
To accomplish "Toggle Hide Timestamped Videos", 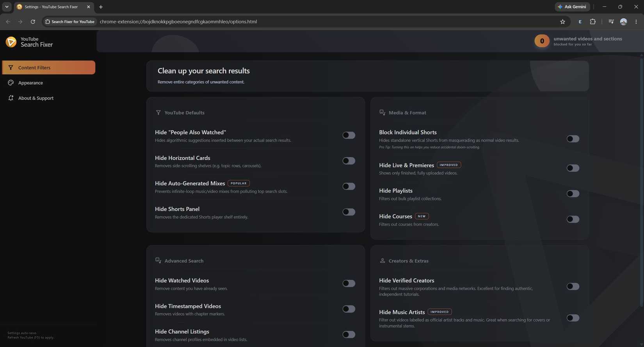I will (349, 309).
